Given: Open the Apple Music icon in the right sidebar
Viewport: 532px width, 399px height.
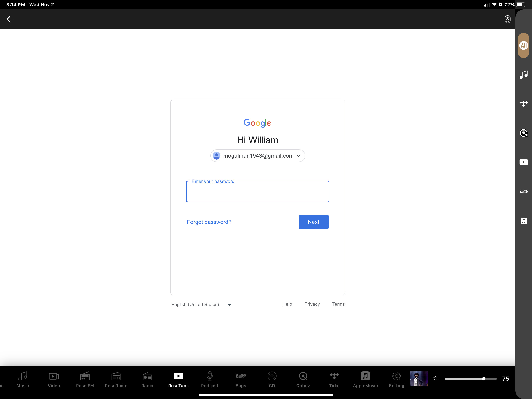Looking at the screenshot, I should pos(524,221).
